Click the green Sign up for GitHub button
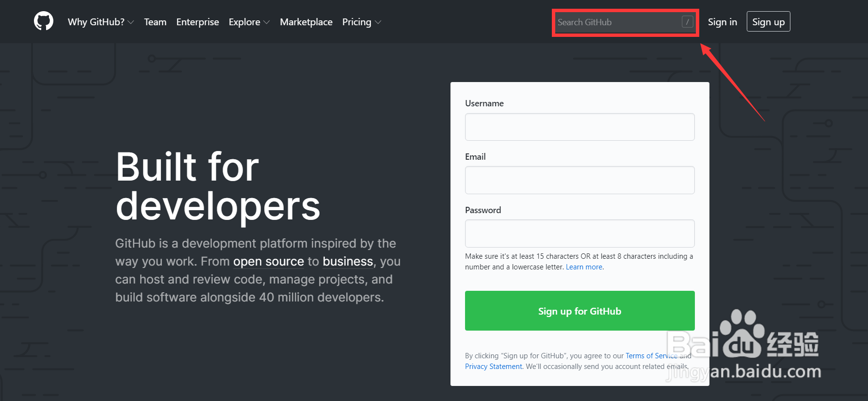The height and width of the screenshot is (401, 868). tap(580, 311)
